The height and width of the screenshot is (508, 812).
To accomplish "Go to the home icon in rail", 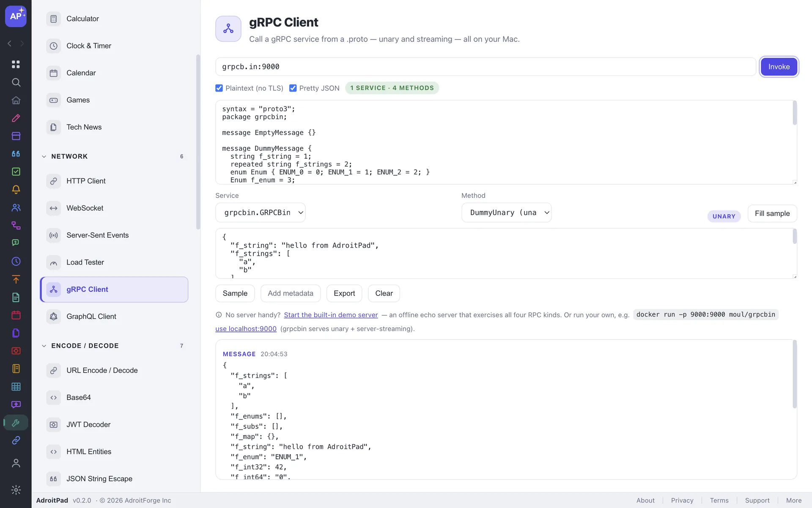I will pos(16,100).
